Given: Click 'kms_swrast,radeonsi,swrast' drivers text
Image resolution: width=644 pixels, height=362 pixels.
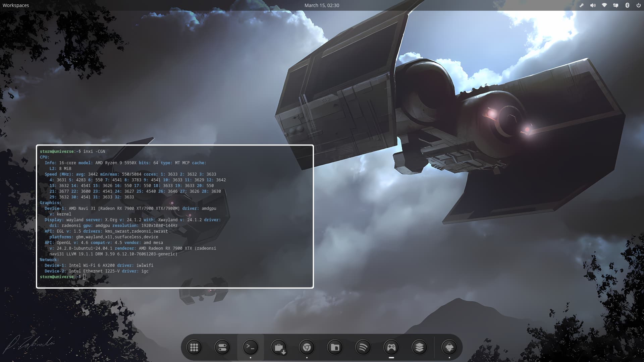Looking at the screenshot, I should pos(137,231).
